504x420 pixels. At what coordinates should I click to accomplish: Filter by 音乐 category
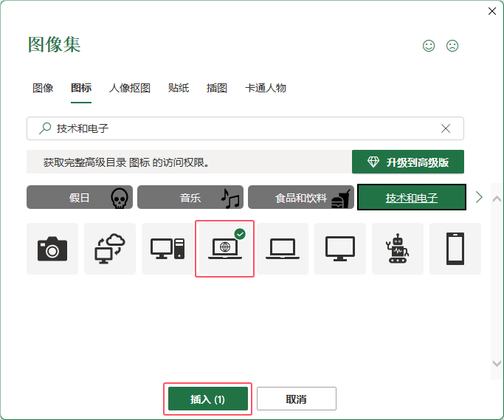click(190, 197)
